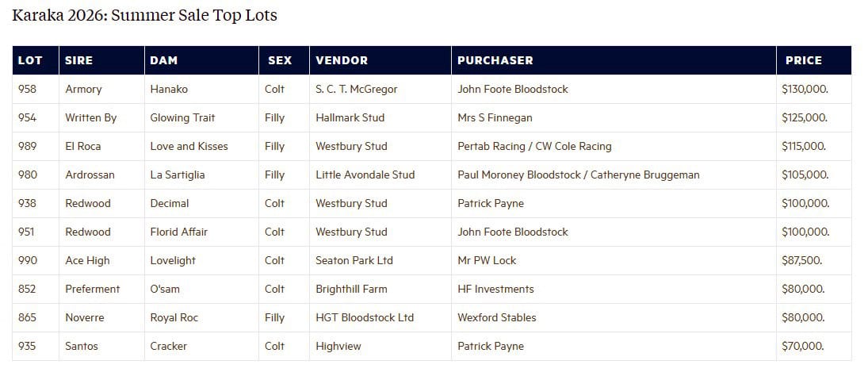Click the SIRE column header

[79, 60]
